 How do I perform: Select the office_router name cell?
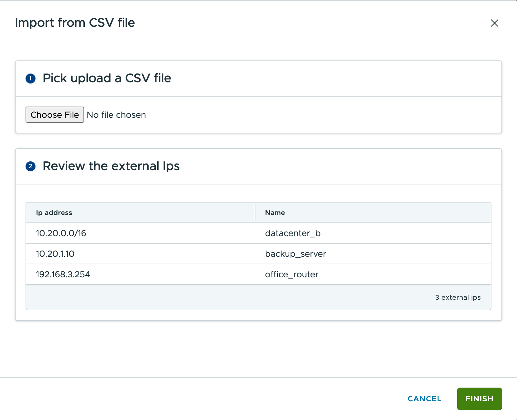[x=373, y=274]
